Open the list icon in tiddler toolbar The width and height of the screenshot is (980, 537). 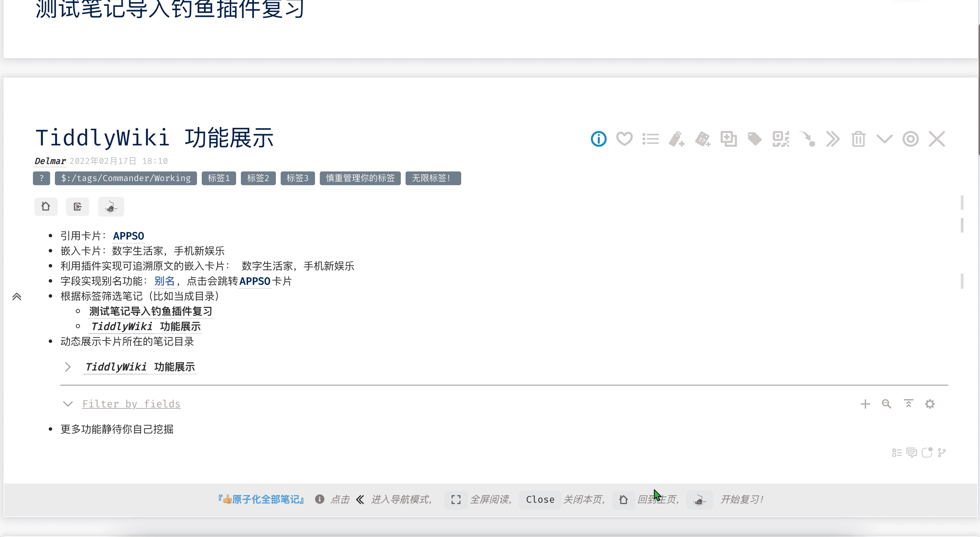pyautogui.click(x=651, y=139)
